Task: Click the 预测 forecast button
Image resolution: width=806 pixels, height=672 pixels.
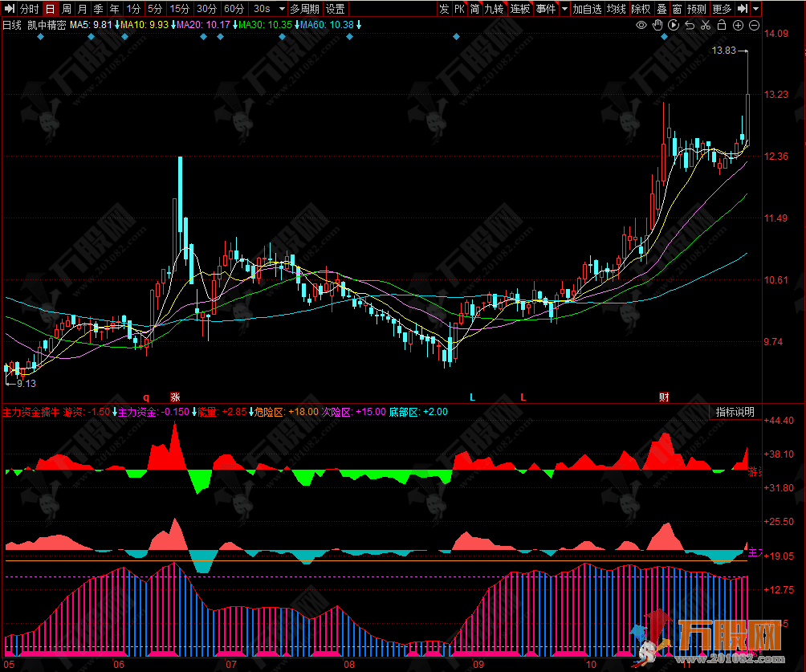Action: click(697, 9)
